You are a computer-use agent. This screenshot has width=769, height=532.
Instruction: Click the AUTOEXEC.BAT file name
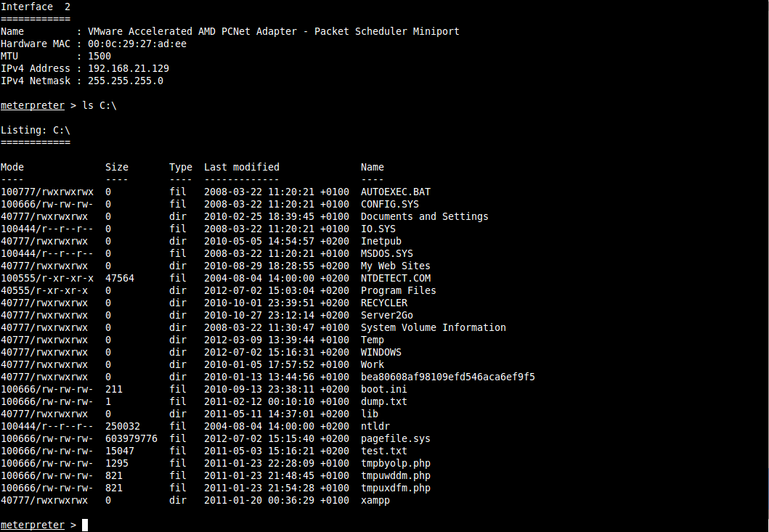point(395,192)
